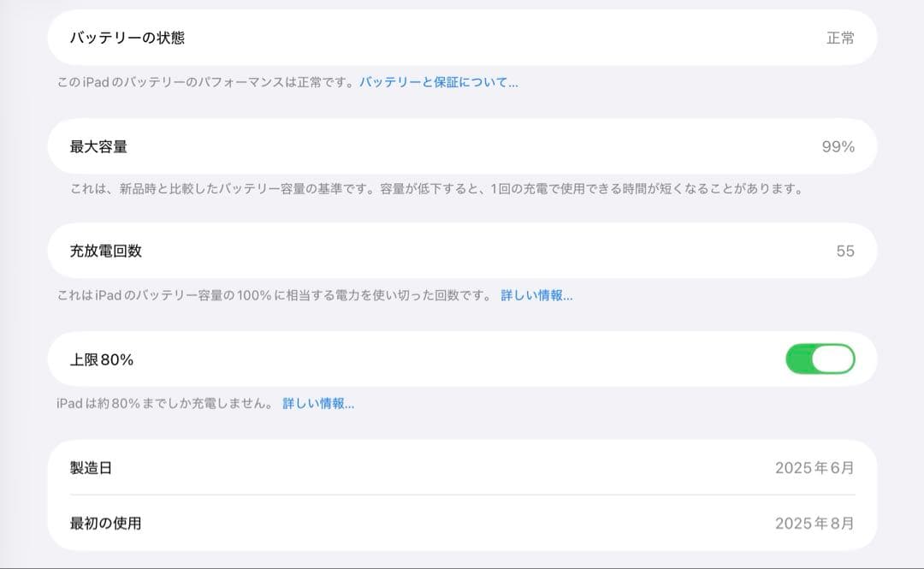Click the バッテリーの状態 row label
This screenshot has height=569, width=924.
tap(127, 38)
